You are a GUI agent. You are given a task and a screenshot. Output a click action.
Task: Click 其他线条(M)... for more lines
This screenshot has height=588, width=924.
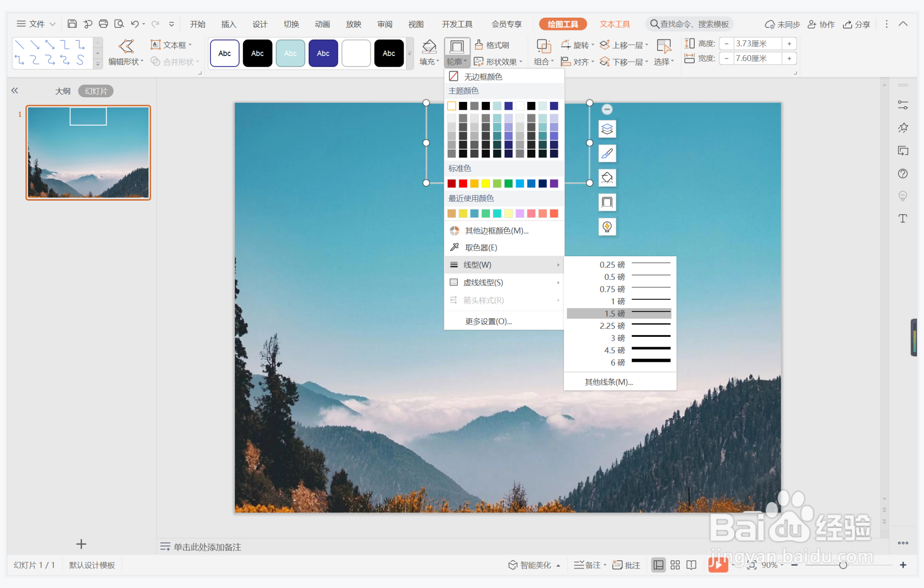(608, 382)
